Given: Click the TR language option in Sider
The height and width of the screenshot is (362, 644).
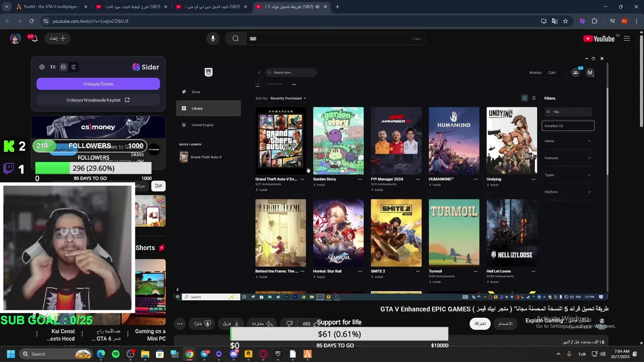Looking at the screenshot, I should (52, 67).
